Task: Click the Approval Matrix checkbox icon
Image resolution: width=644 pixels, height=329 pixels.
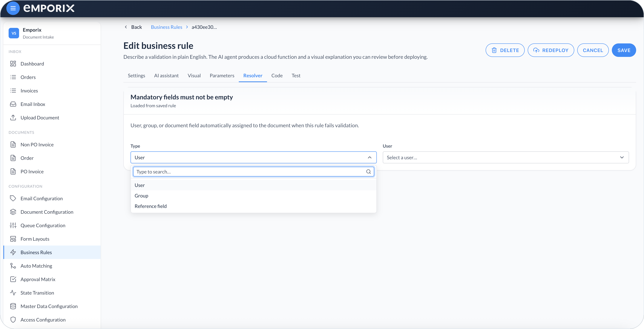Action: (x=13, y=279)
